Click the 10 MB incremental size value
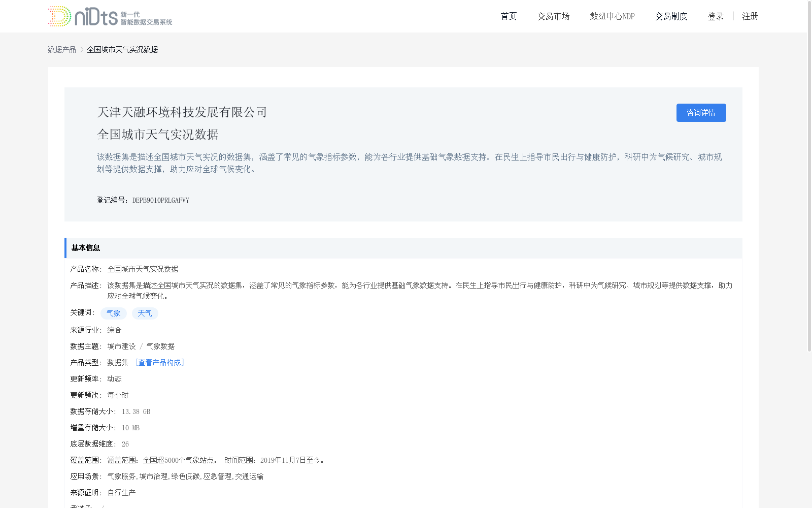The height and width of the screenshot is (508, 812). click(x=130, y=428)
